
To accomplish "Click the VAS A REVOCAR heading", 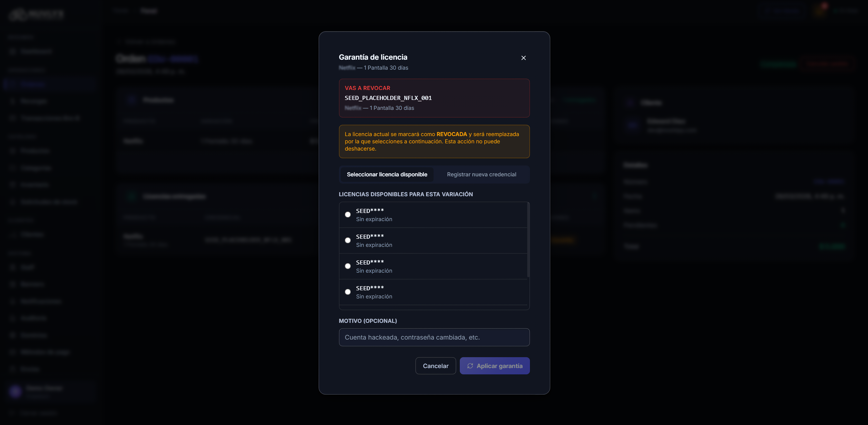I will tap(367, 88).
